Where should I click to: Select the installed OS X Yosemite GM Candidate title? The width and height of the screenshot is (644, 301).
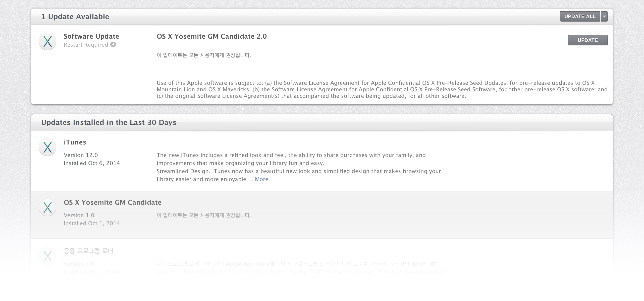(x=113, y=202)
